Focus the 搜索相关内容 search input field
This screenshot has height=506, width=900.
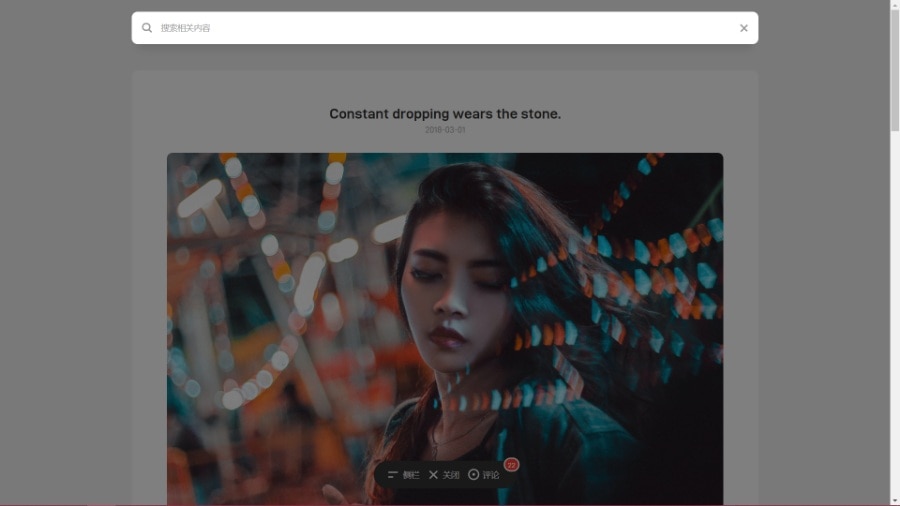click(x=440, y=28)
